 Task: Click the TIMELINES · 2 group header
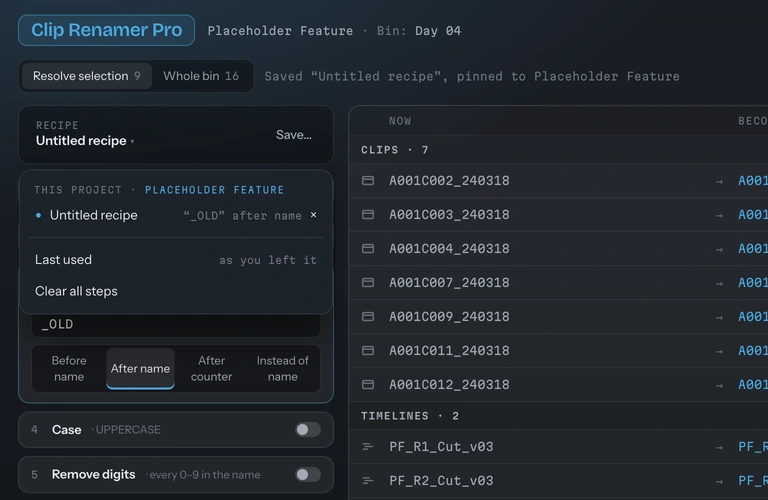(x=410, y=416)
